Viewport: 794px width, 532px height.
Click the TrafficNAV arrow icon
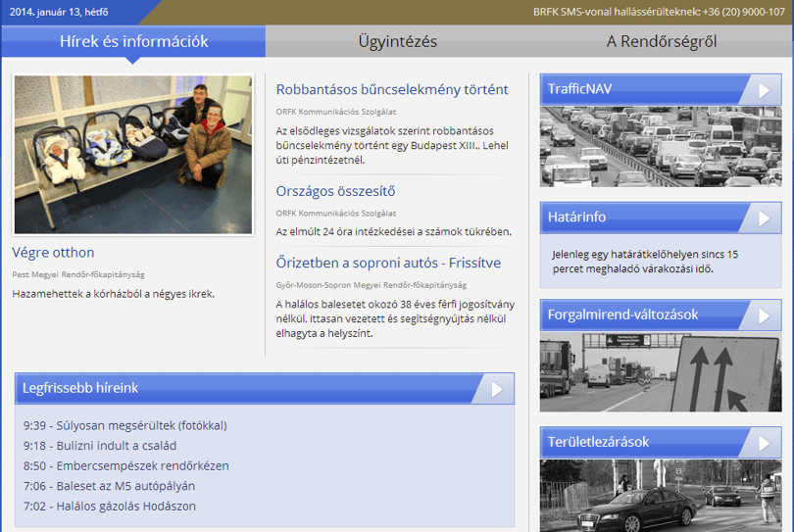[x=764, y=90]
